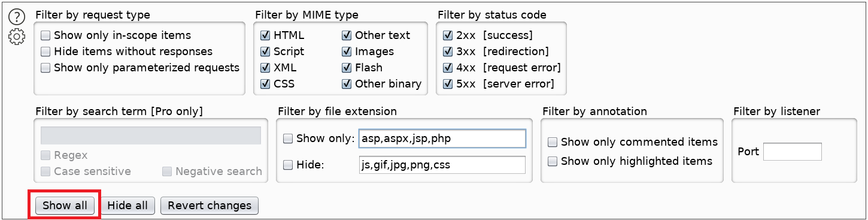Viewport: 868px width, 220px height.
Task: Check Show only commented items
Action: click(x=553, y=142)
